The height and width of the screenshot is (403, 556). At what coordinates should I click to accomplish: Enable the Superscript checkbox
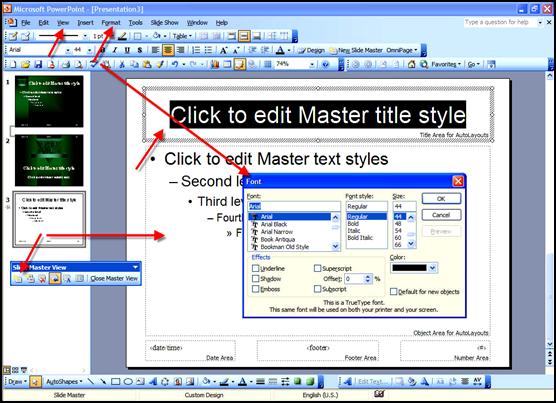317,268
